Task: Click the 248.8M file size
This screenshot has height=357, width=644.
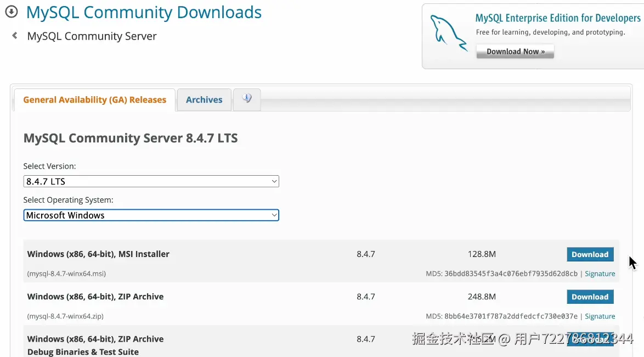Action: click(x=482, y=297)
